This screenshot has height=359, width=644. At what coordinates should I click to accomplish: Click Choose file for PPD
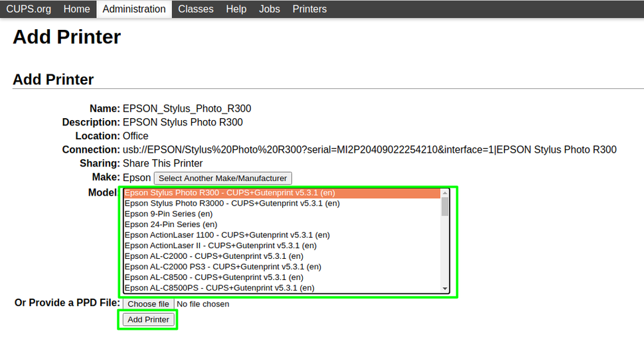click(x=148, y=304)
